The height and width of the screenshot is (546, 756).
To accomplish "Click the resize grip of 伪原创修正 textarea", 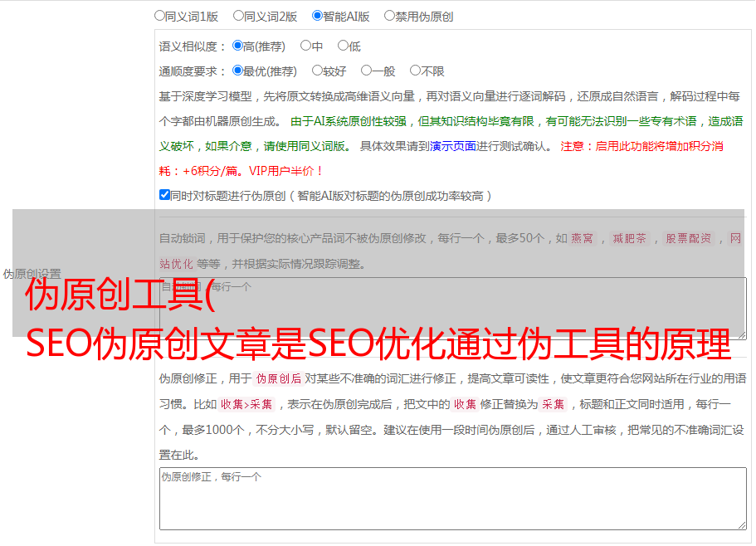I will (742, 525).
